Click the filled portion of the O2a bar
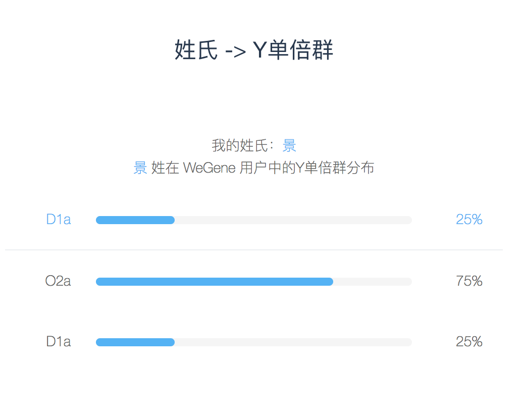The image size is (522, 420). coord(215,282)
